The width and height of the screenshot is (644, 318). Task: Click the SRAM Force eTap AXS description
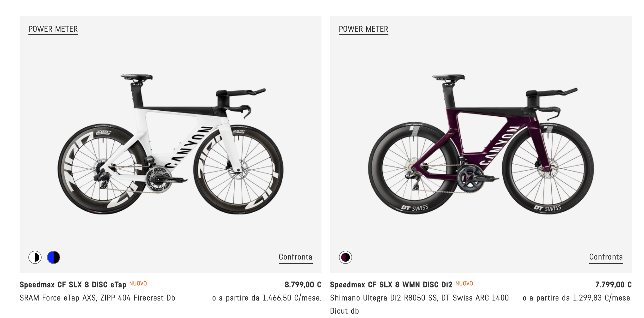pos(97,298)
